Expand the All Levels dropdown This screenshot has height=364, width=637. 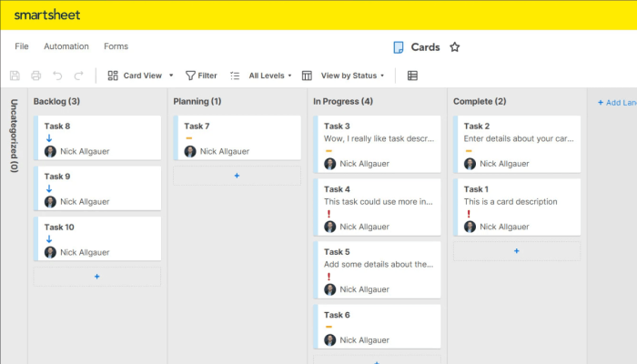click(x=262, y=76)
